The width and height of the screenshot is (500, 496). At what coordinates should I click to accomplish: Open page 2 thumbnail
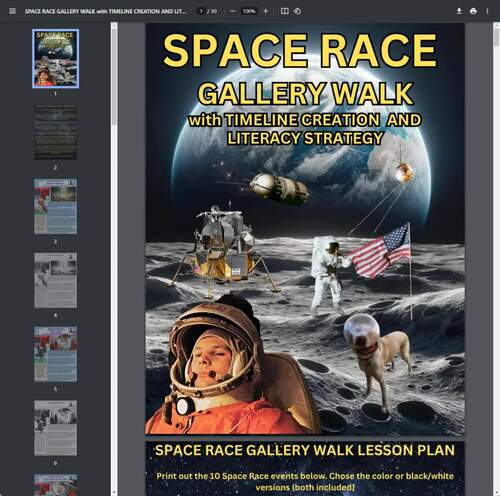point(56,132)
